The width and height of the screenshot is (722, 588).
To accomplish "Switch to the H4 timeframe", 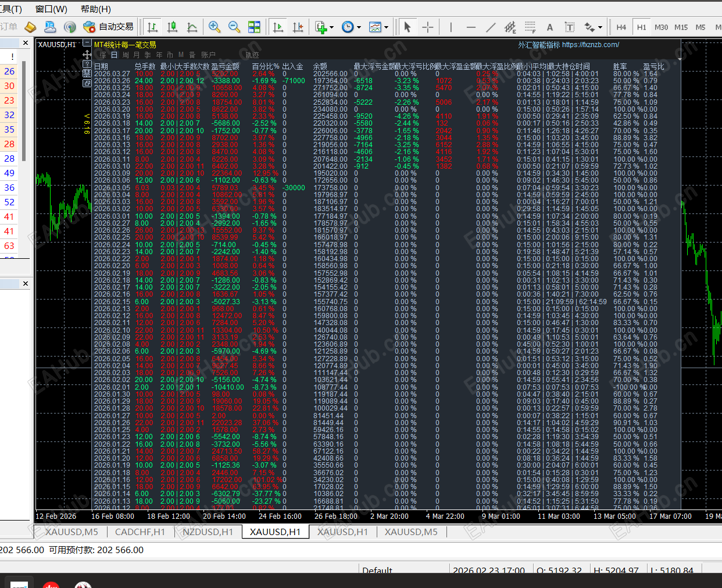I will point(621,27).
